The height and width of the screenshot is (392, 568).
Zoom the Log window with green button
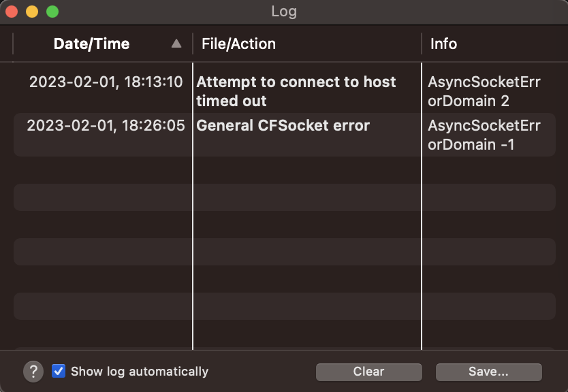(52, 12)
